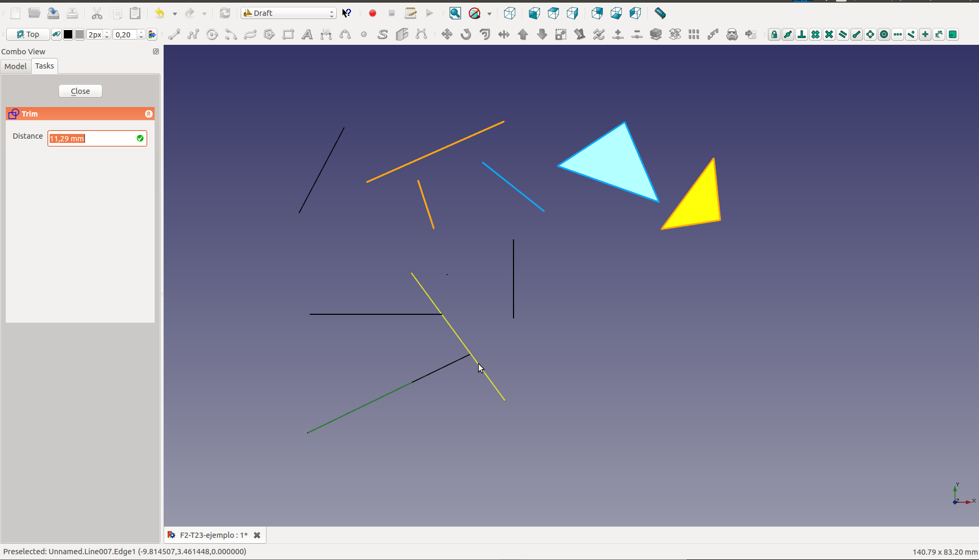Open the Draft workbench selector dropdown
Screen dimensions: 979x560
click(x=289, y=13)
